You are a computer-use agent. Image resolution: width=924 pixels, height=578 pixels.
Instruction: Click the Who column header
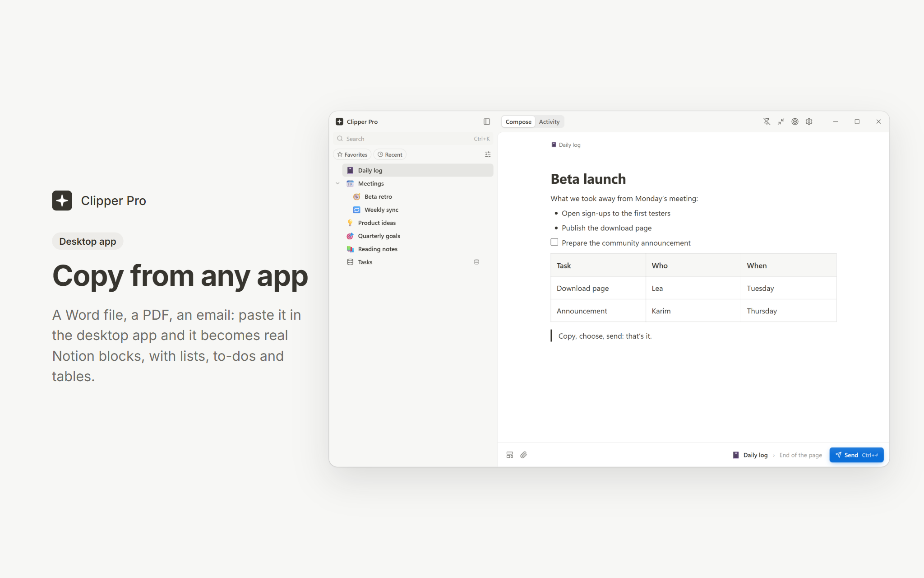[693, 266]
